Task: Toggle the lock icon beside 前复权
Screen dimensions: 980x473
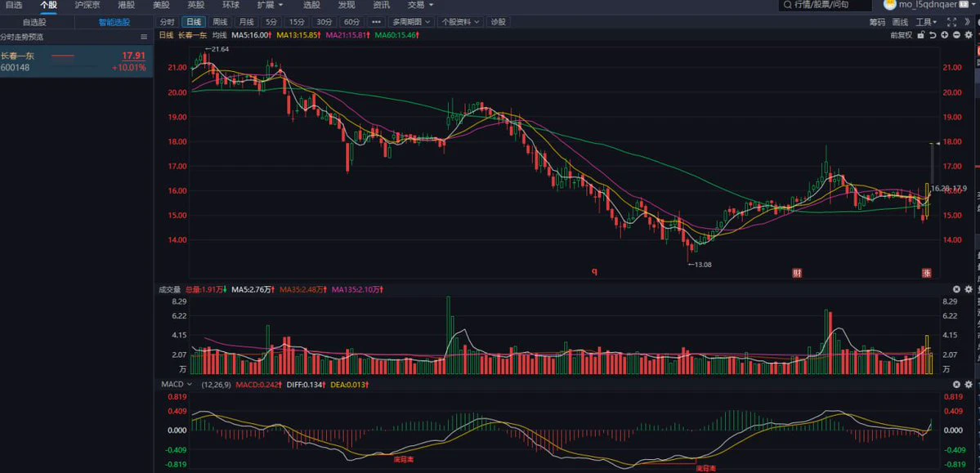Action: click(x=920, y=35)
